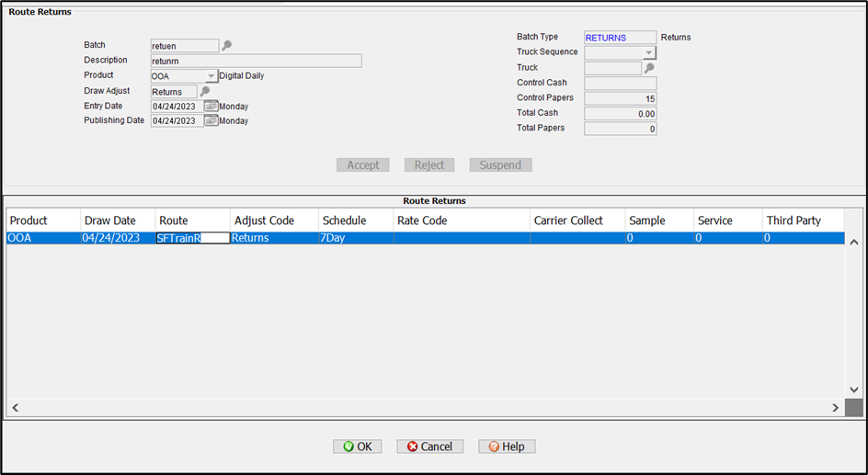Screen dimensions: 868x475
Task: Expand the Product dropdown showing OOA
Action: pyautogui.click(x=211, y=76)
